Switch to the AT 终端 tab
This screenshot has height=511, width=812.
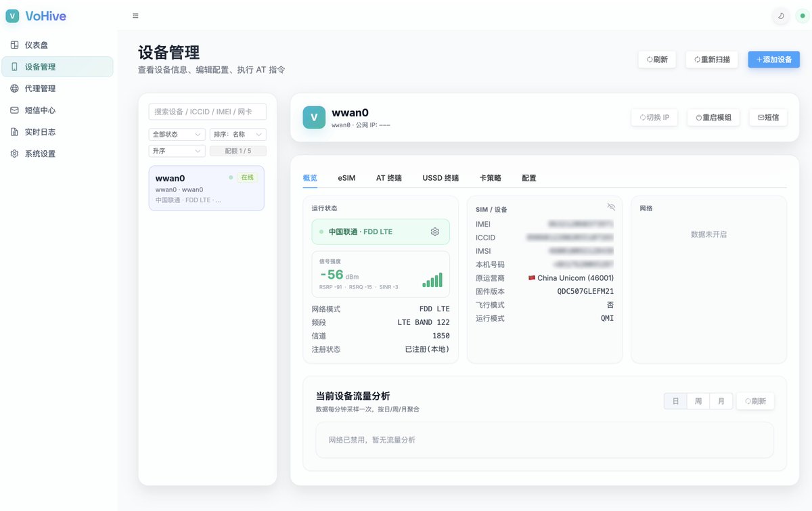(389, 178)
